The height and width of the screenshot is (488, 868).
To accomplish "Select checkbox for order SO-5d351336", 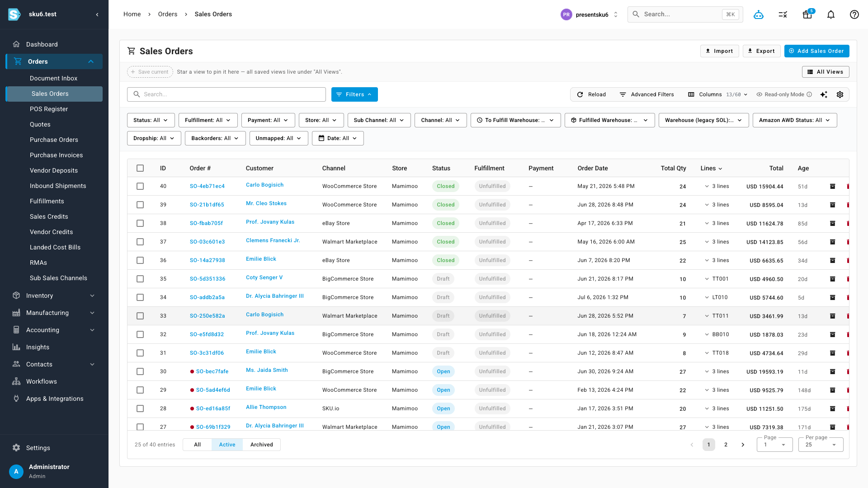I will (140, 279).
